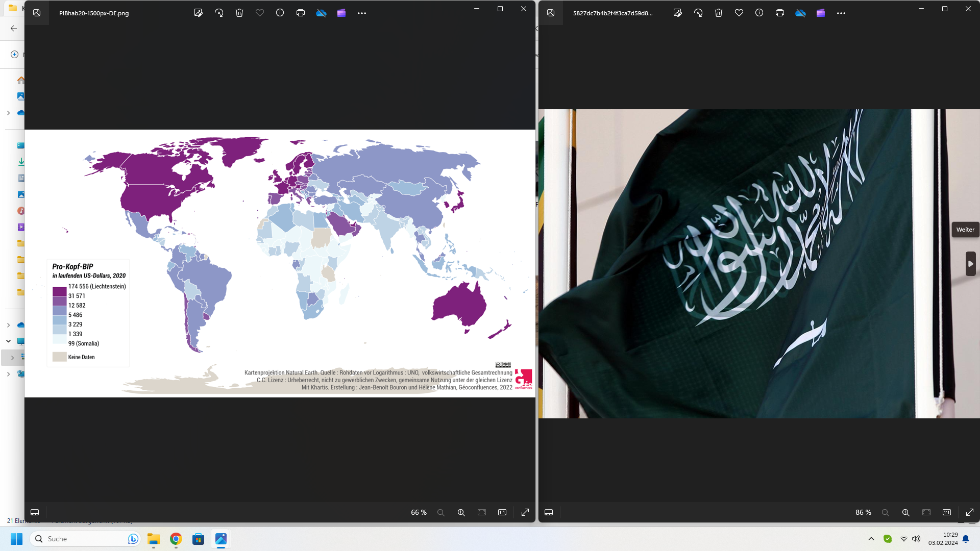Zoom in the map in left window
Image resolution: width=980 pixels, height=551 pixels.
461,512
